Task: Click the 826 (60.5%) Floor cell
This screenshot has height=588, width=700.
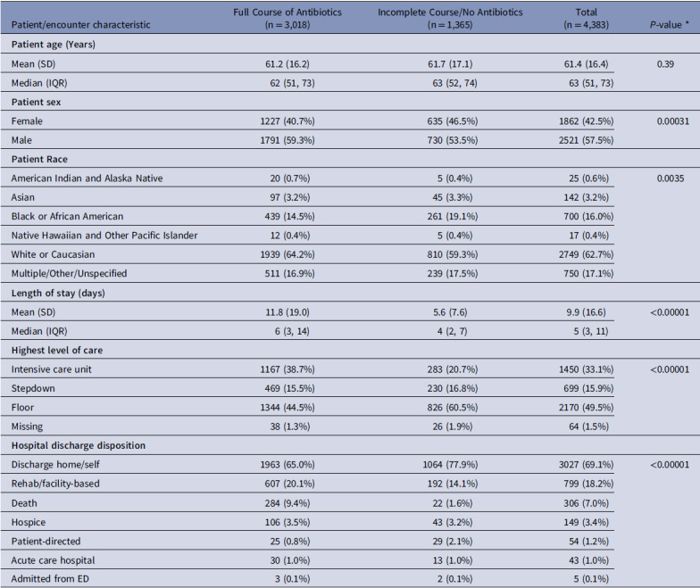Action: (452, 407)
